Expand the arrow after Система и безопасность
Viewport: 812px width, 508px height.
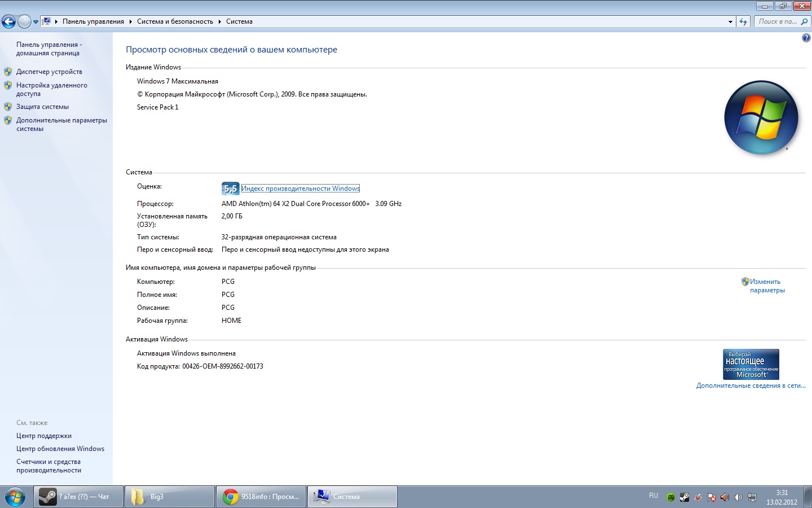tap(220, 21)
